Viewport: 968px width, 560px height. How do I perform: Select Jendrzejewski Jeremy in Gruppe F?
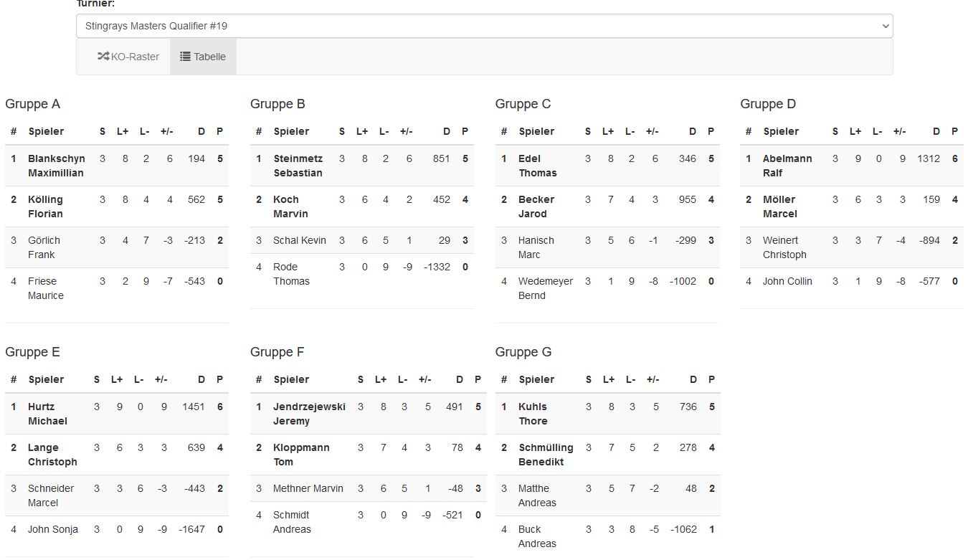pos(309,414)
